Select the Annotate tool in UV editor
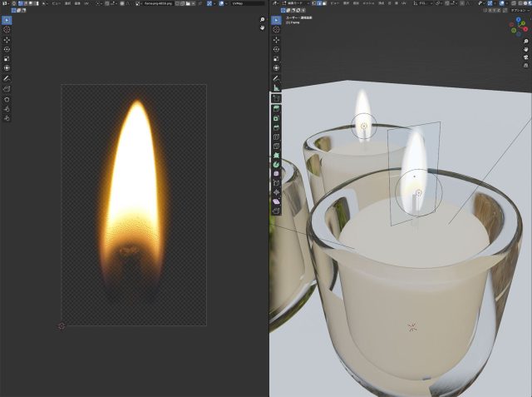The height and width of the screenshot is (397, 532). tap(7, 78)
